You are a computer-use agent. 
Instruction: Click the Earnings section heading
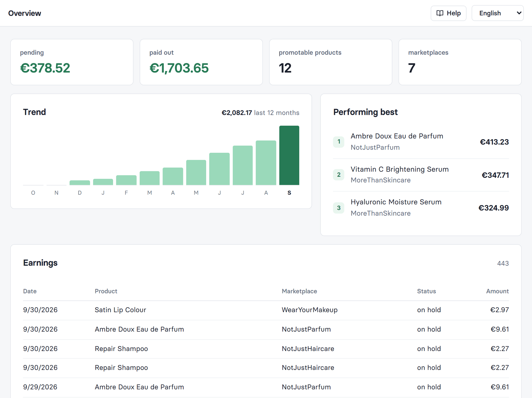(x=40, y=263)
